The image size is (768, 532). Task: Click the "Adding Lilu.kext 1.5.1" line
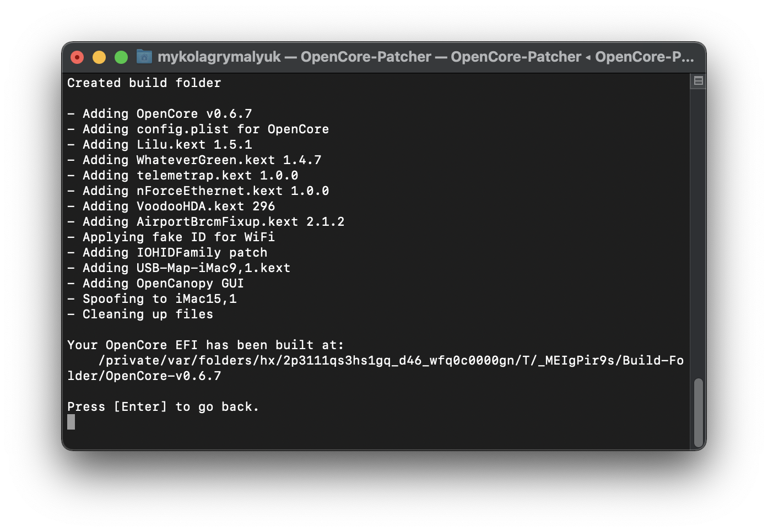tap(160, 144)
